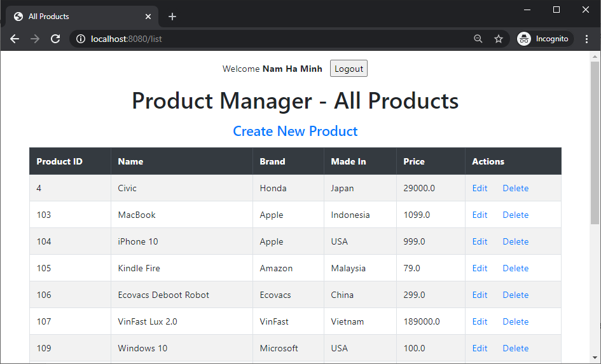Click the Price column header
This screenshot has height=364, width=601.
[x=431, y=161]
